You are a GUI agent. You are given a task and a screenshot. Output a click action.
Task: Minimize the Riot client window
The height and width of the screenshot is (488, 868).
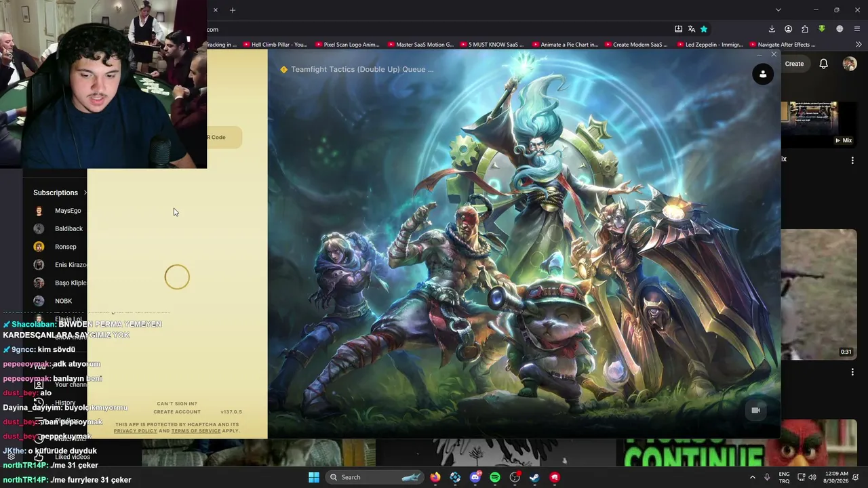coord(759,54)
